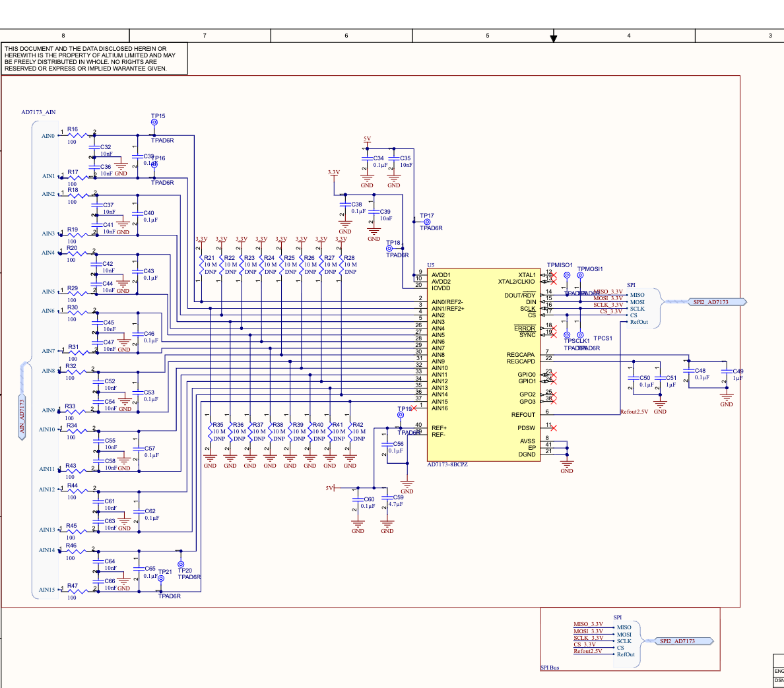Select resistor R16 symbol
The height and width of the screenshot is (688, 784).
77,135
